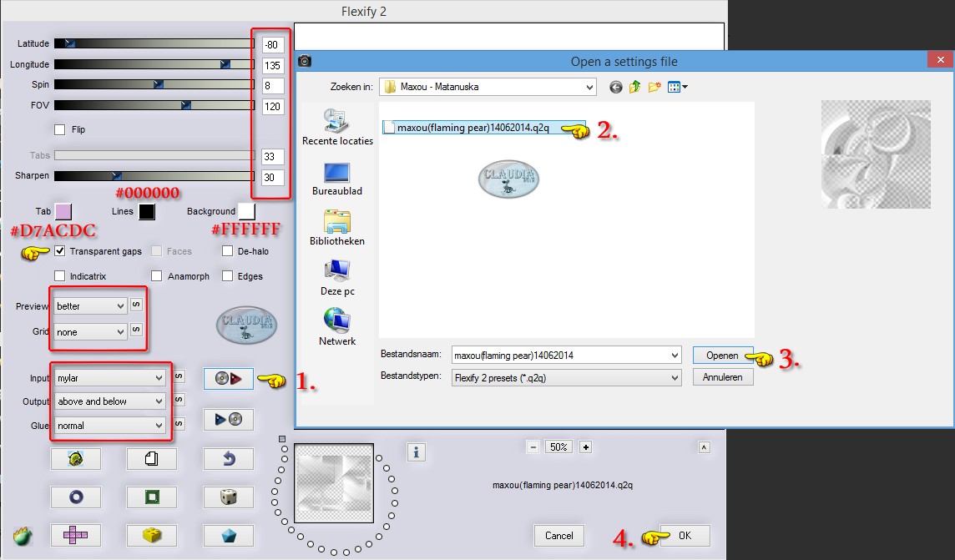
Task: Click the save preset arrow-and-disc button
Action: click(x=229, y=420)
